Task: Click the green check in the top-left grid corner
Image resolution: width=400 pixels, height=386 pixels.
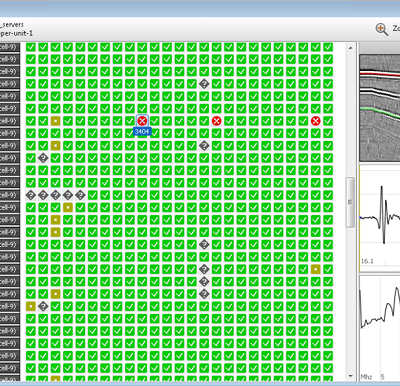Action: (x=31, y=47)
